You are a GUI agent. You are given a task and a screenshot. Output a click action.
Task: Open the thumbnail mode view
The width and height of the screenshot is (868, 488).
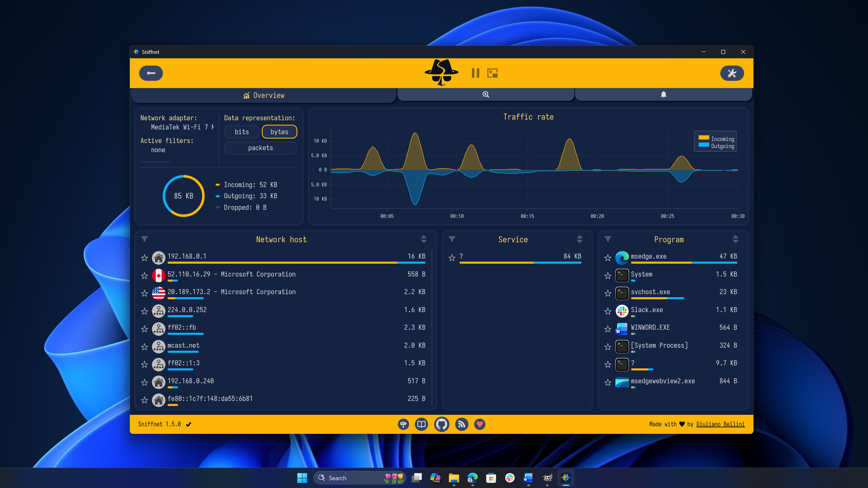point(492,73)
